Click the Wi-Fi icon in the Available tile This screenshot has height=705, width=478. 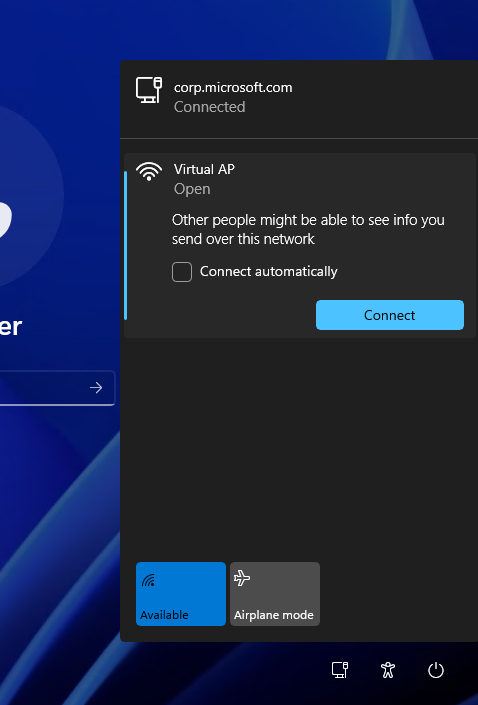point(148,580)
